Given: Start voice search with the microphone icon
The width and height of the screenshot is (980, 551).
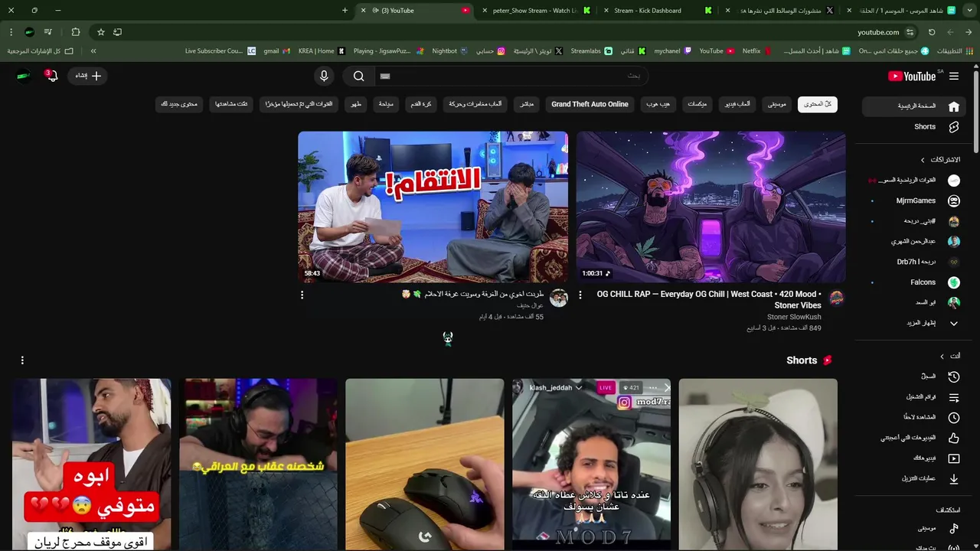Looking at the screenshot, I should click(324, 76).
